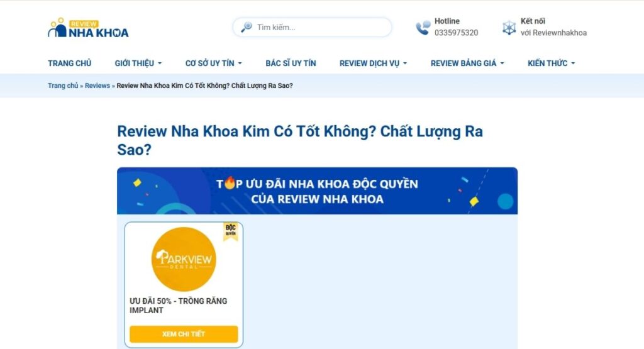Click the fire icon in banner title

pos(230,183)
